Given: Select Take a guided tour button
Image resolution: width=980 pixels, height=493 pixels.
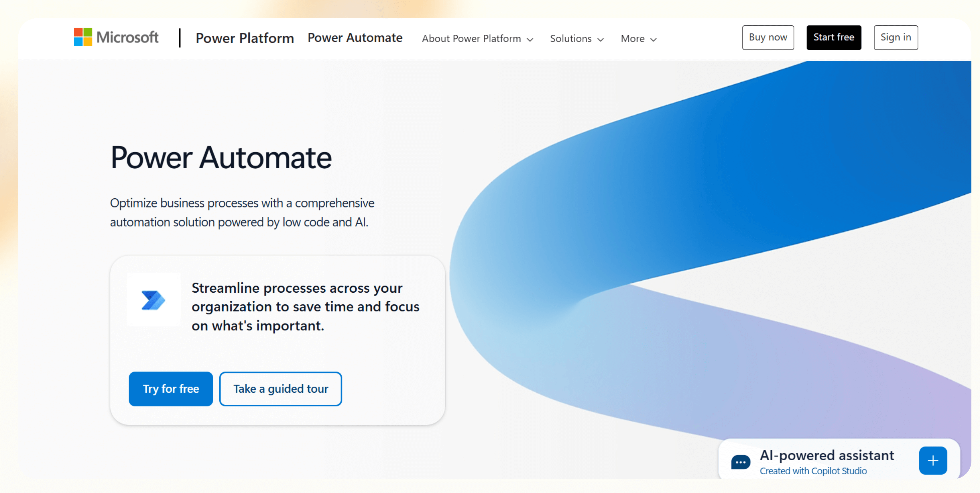Looking at the screenshot, I should [x=280, y=389].
